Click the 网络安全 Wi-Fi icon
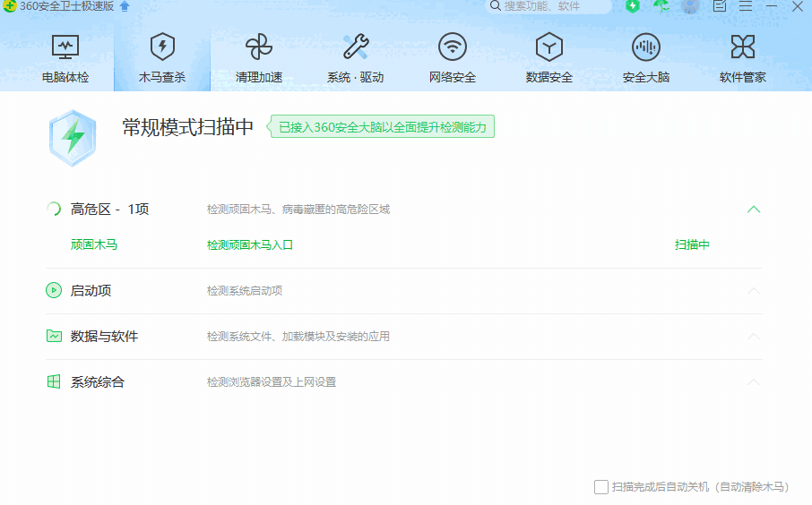 pyautogui.click(x=453, y=47)
